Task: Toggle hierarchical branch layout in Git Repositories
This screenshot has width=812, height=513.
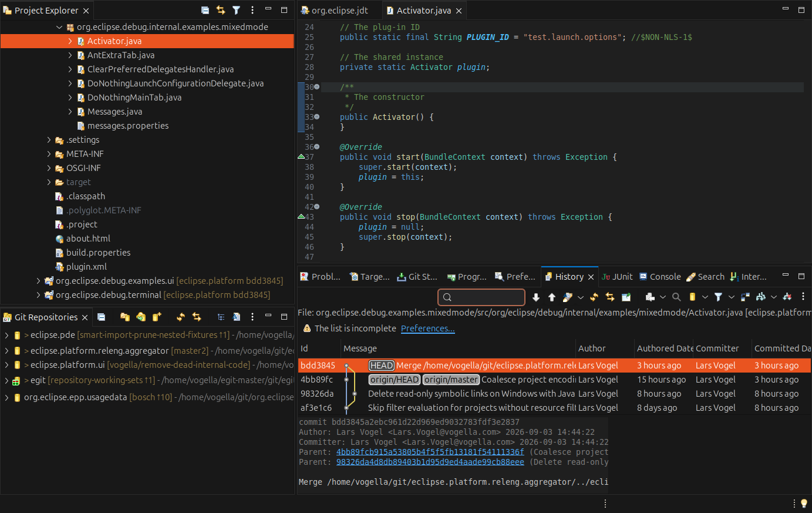Action: [x=221, y=317]
